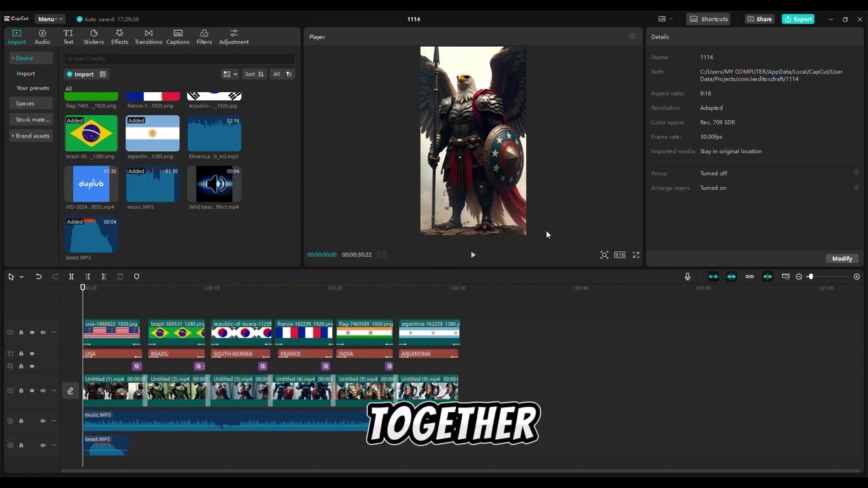Toggle the import grid layout icon

pos(103,74)
